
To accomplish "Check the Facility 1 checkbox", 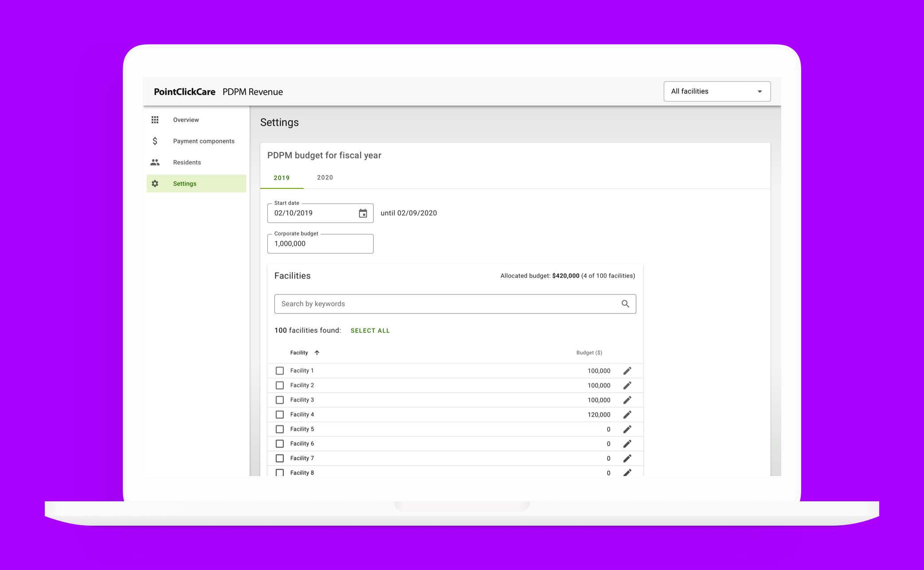I will coord(280,371).
